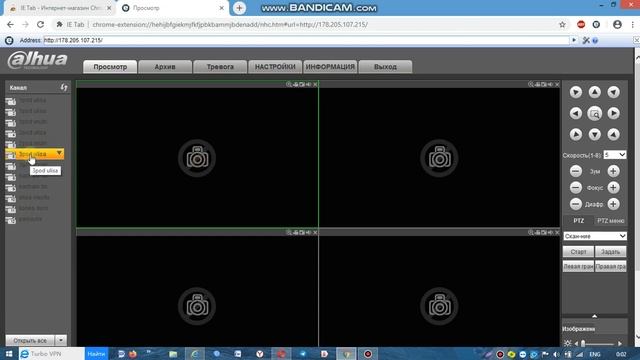
Task: Open the Архив tab
Action: [x=165, y=67]
